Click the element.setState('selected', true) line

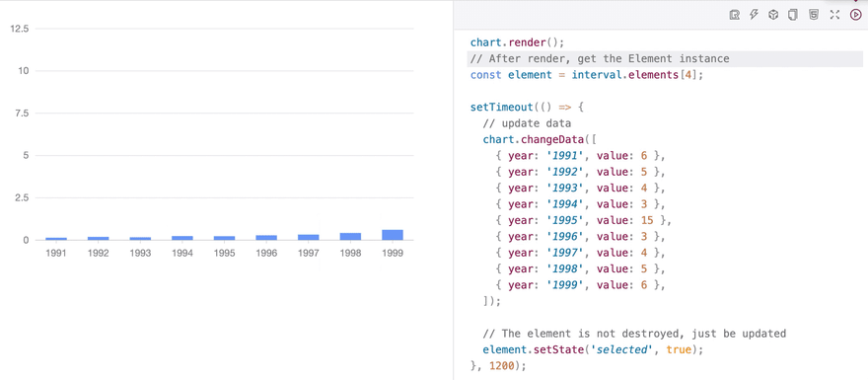pyautogui.click(x=593, y=350)
